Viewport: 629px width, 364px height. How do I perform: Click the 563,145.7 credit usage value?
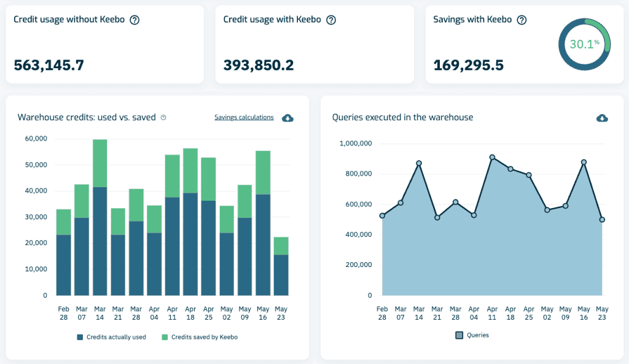(x=49, y=65)
